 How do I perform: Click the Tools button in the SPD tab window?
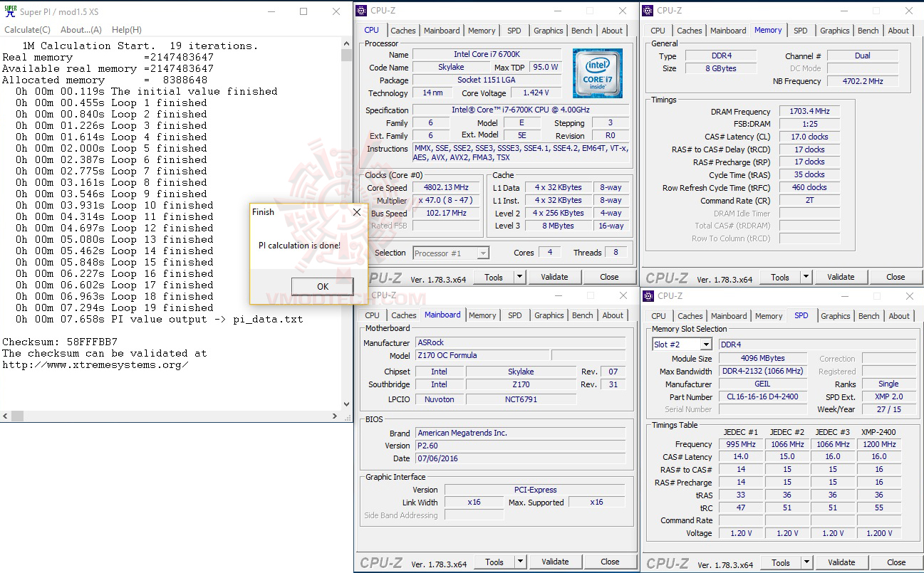point(781,562)
